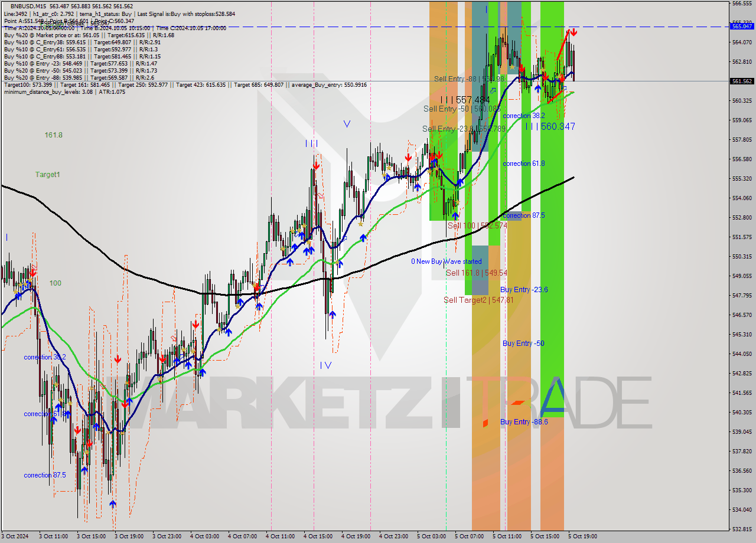Click the '3 Oct 19:00' time axis label
The image size is (756, 543).
tap(129, 537)
